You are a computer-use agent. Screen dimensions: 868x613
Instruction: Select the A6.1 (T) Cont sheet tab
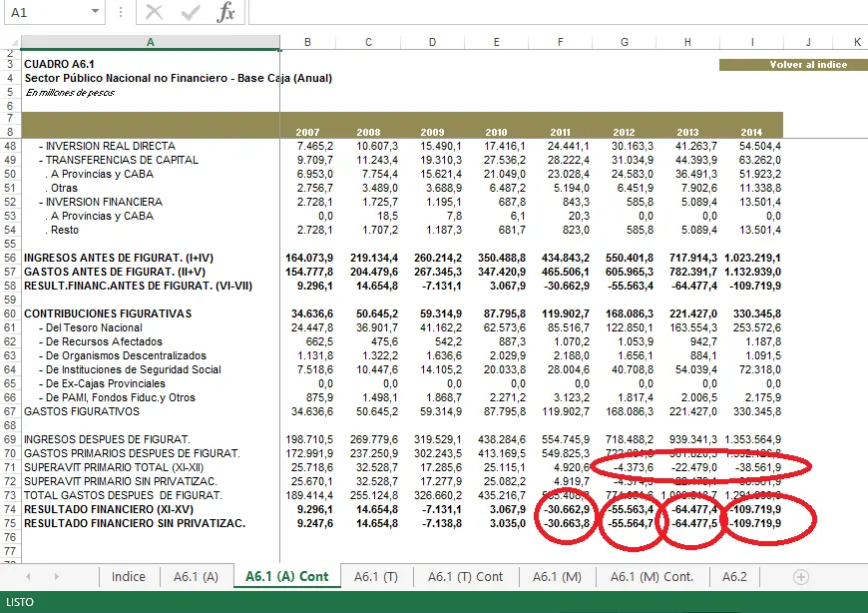(465, 576)
